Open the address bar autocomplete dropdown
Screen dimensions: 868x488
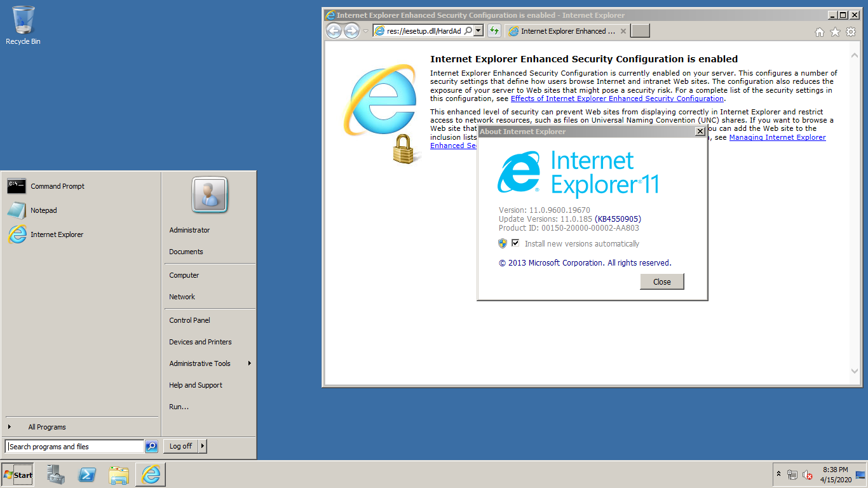[x=478, y=30]
